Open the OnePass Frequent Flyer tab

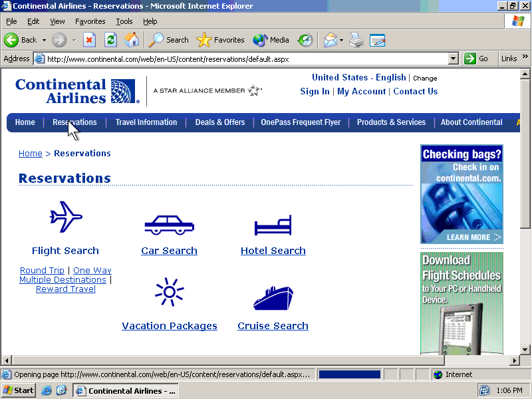(x=301, y=122)
